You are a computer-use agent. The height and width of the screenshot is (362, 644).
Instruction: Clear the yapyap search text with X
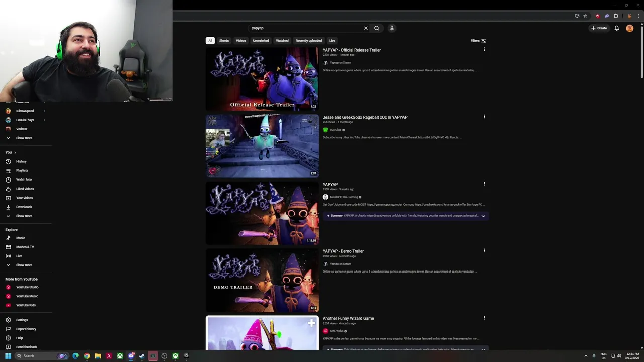366,28
